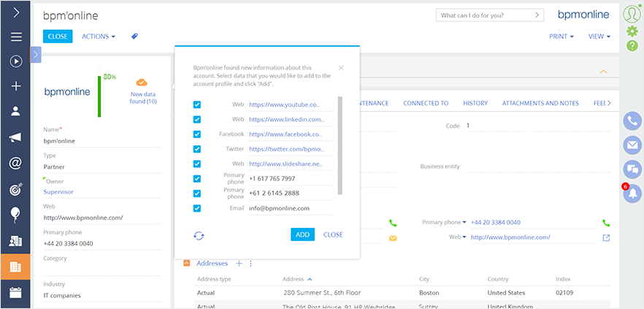Viewport: 644px width, 309px height.
Task: Open the calendar sidebar icon
Action: coord(15,292)
